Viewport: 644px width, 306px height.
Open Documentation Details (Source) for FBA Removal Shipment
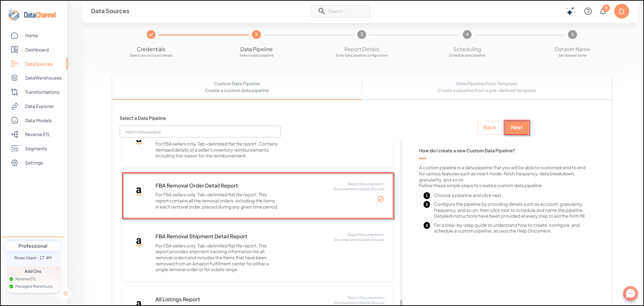pyautogui.click(x=359, y=240)
